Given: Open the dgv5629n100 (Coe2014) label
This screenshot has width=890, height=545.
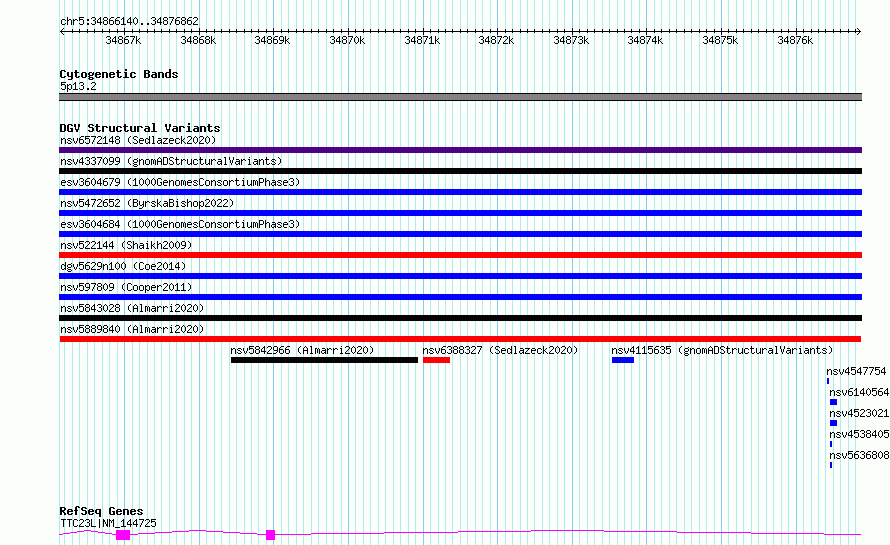Looking at the screenshot, I should coord(123,266).
